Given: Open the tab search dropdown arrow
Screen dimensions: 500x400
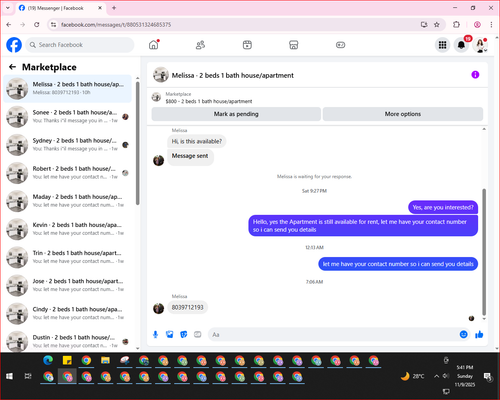Looking at the screenshot, I should [x=8, y=8].
